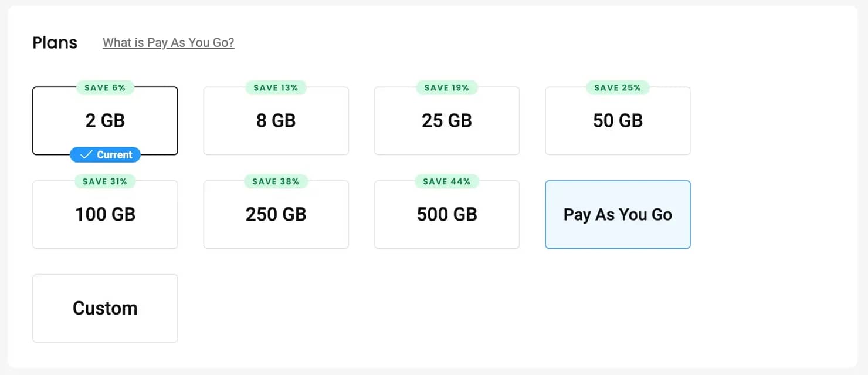Screen dimensions: 868x375
Task: Switch to the 100 GB plan
Action: 105,215
